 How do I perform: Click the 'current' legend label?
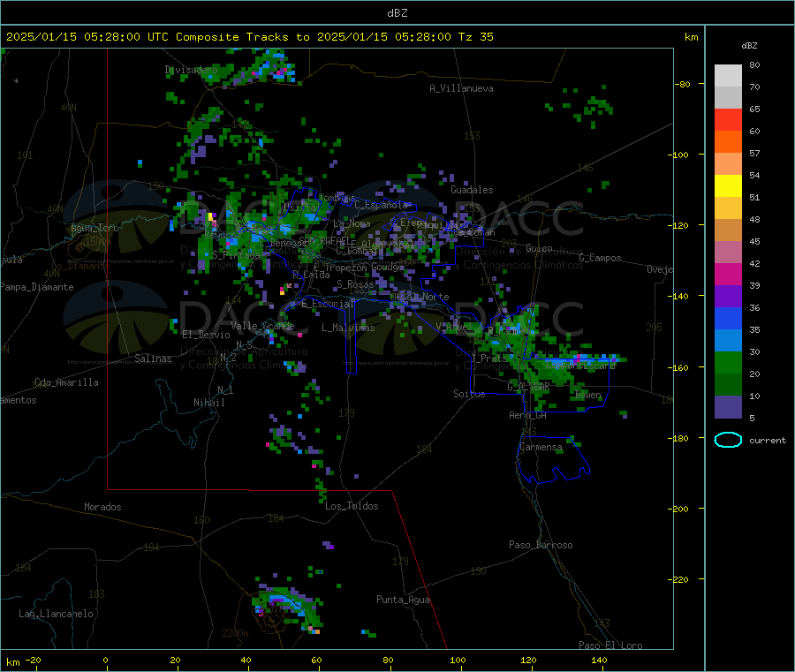coord(768,441)
